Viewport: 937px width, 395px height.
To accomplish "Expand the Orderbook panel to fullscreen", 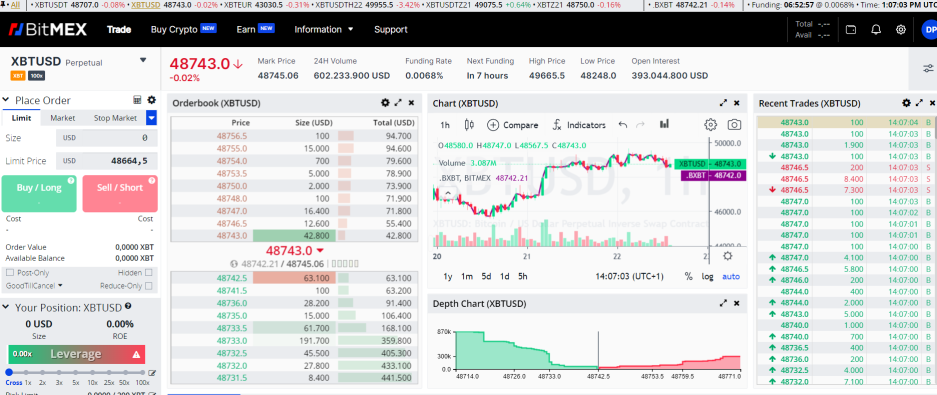I will (399, 103).
